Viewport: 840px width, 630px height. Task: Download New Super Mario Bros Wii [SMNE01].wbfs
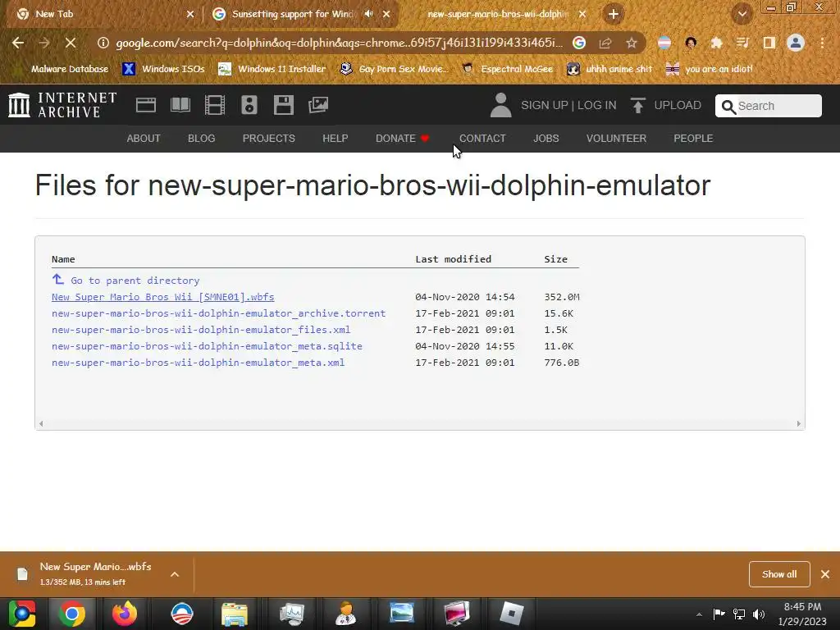tap(163, 297)
